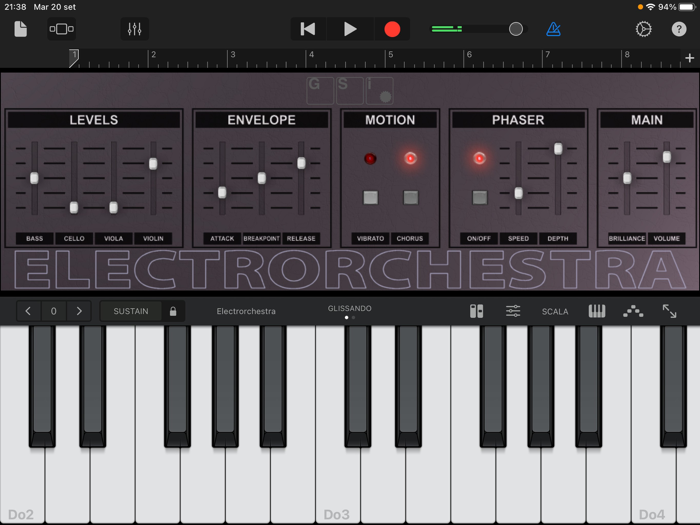
Task: Open the Electrorchestra instrument name
Action: [246, 311]
